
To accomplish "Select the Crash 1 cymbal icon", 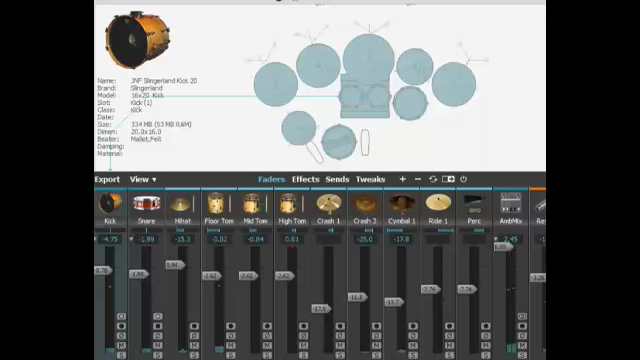I will [x=329, y=203].
